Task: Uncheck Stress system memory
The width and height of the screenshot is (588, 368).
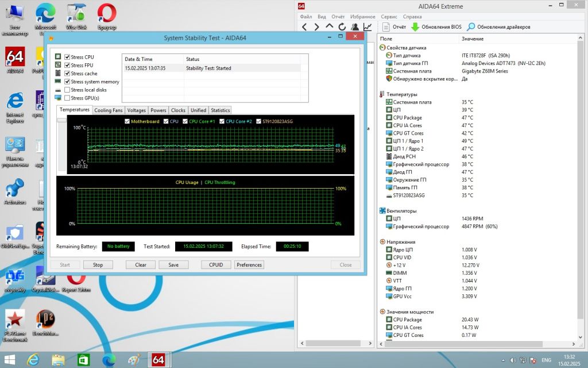Action: point(67,82)
